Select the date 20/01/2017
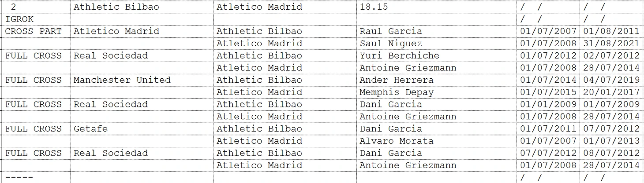 pyautogui.click(x=611, y=92)
